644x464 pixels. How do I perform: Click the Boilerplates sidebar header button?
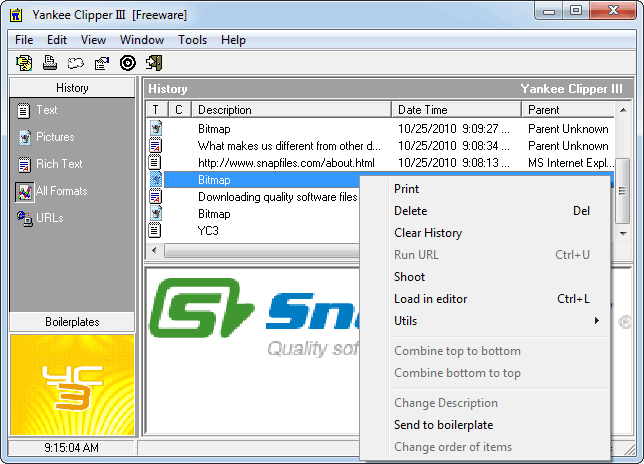click(72, 322)
